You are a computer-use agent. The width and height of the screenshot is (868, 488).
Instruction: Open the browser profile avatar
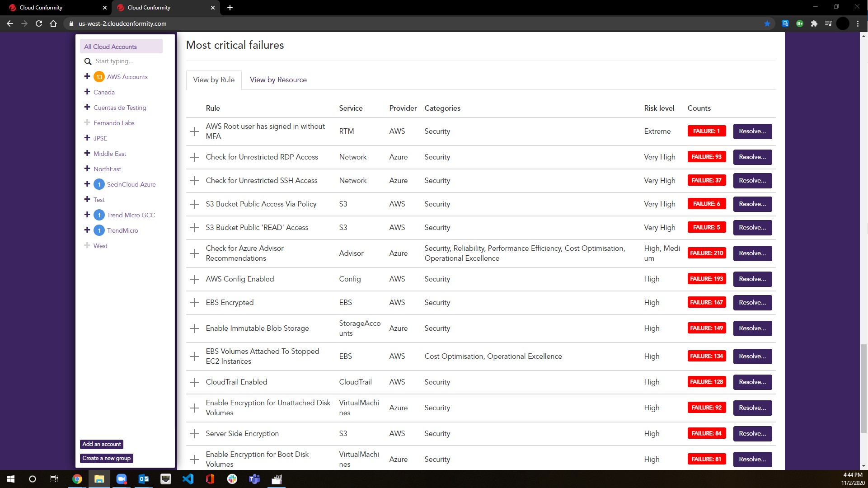coord(843,23)
